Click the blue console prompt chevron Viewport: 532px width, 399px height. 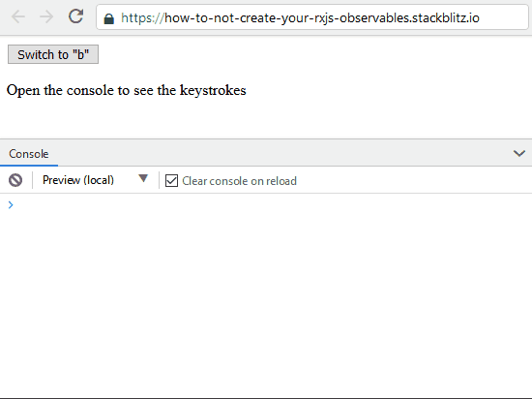(11, 204)
